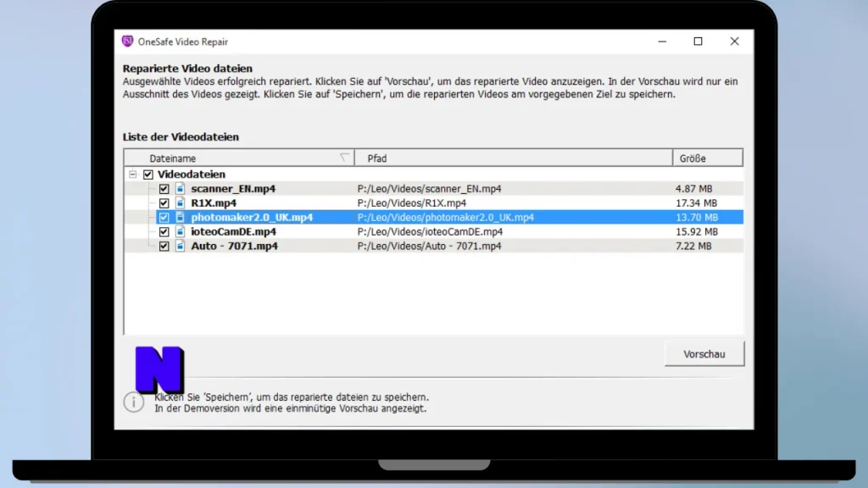
Task: Click file icon next to ioteoCamDE.mp4
Action: click(x=180, y=232)
